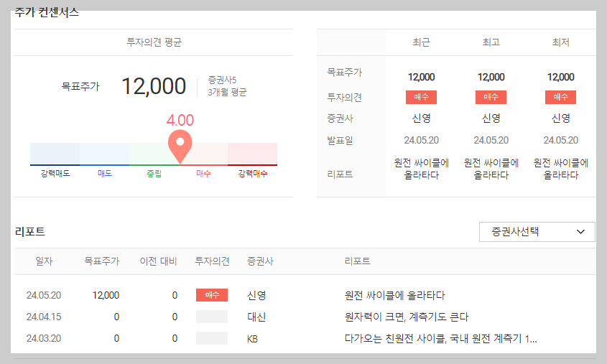
Task: Open the 증권사선택 dropdown
Action: 537,232
